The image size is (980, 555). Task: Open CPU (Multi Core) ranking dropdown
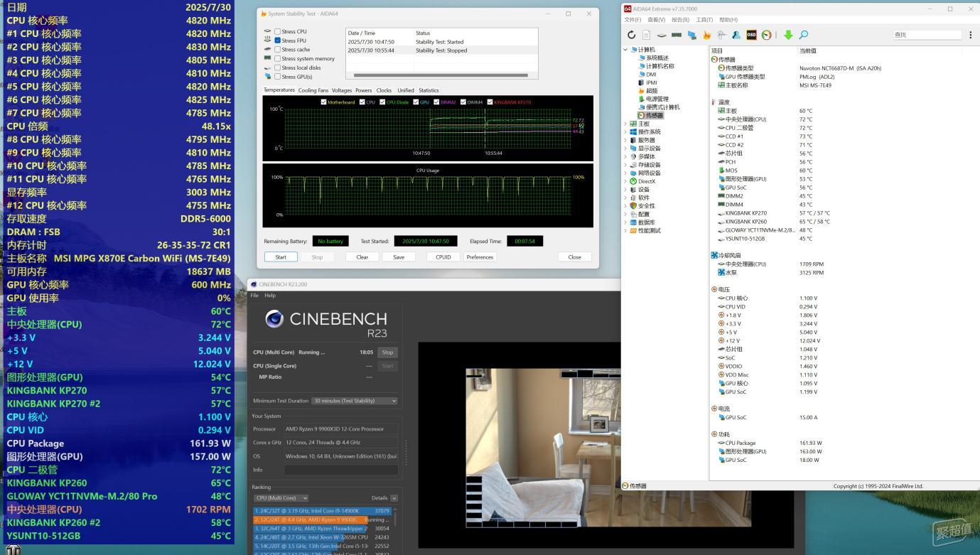tap(281, 498)
